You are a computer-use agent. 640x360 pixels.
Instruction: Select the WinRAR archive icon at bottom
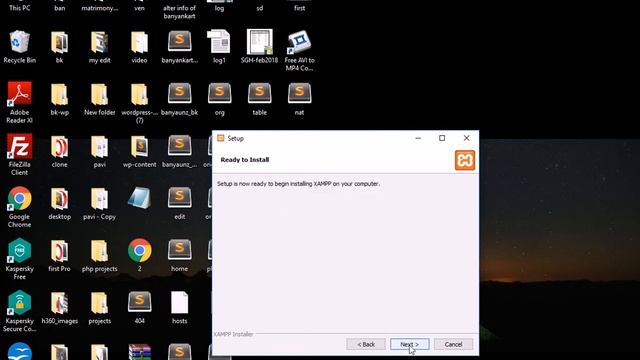coord(140,352)
